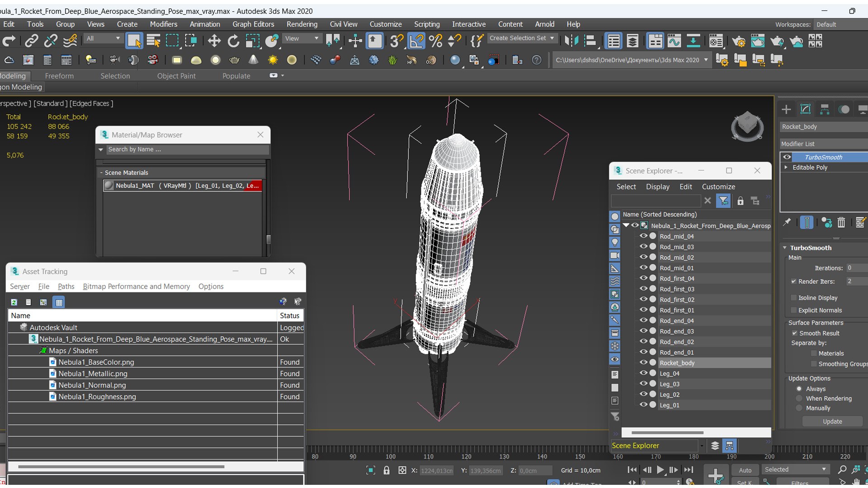Screen dimensions: 868x488
Task: Click the Scene Explorer search field
Action: point(656,201)
